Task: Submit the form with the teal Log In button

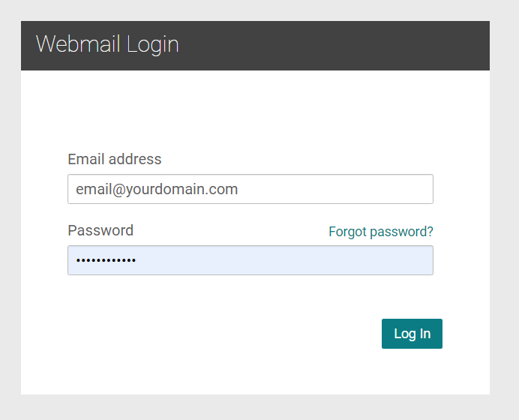Action: [x=412, y=334]
